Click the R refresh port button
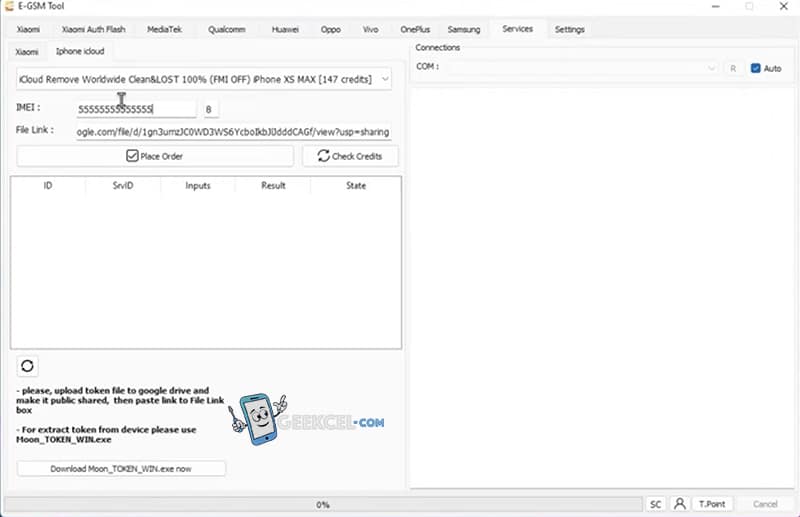 coord(733,68)
